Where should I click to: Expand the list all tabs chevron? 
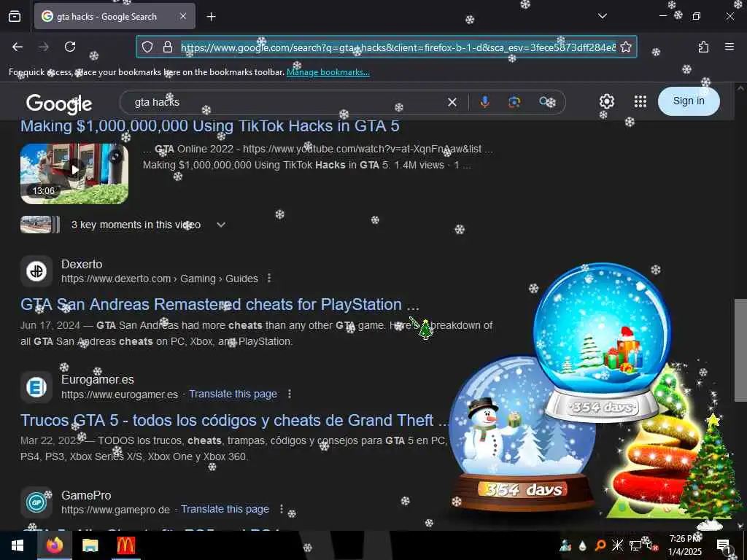[x=602, y=16]
